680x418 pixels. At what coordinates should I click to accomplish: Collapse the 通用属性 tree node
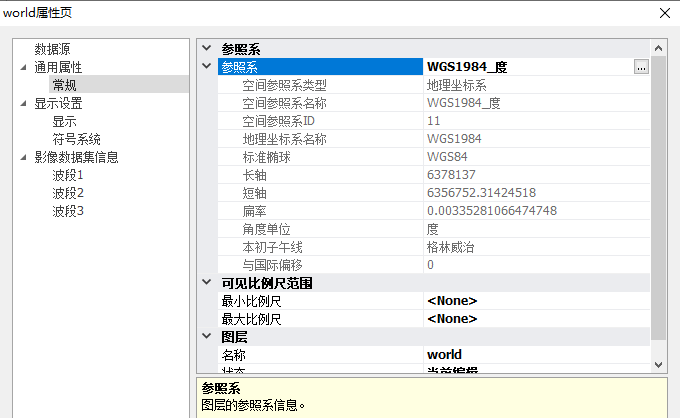[x=24, y=67]
